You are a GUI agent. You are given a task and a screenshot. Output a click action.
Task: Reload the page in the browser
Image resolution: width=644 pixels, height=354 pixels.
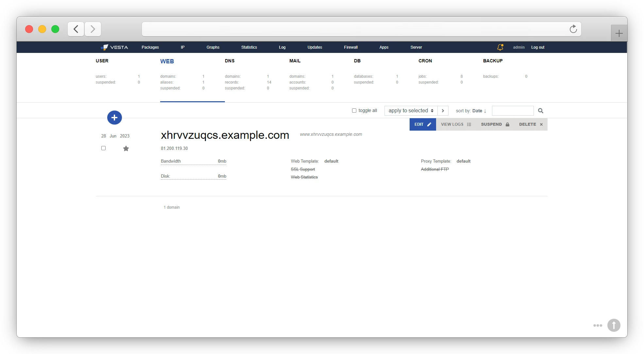click(573, 29)
